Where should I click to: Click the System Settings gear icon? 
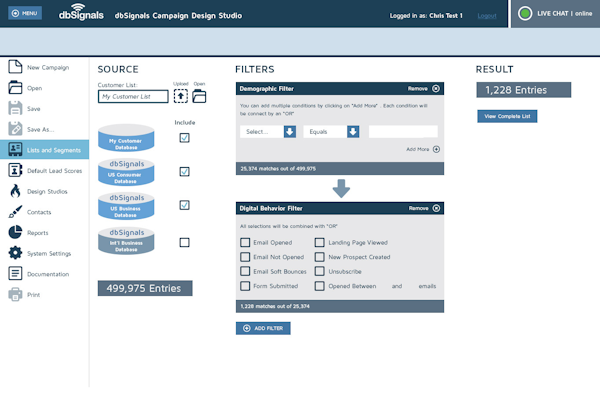point(15,253)
